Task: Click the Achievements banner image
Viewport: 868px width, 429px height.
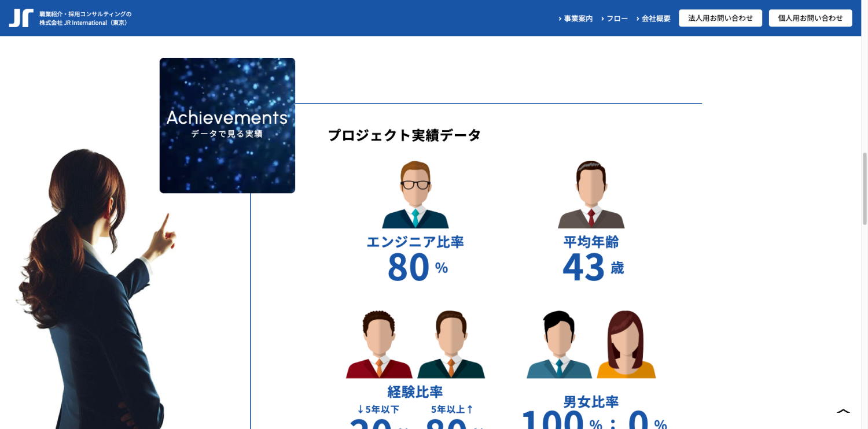Action: [x=227, y=125]
